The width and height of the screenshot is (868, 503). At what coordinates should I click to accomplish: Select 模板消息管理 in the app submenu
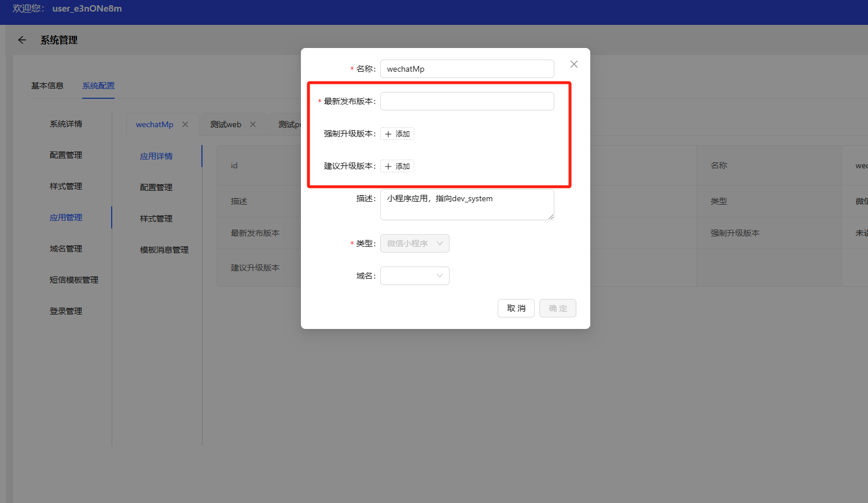164,250
